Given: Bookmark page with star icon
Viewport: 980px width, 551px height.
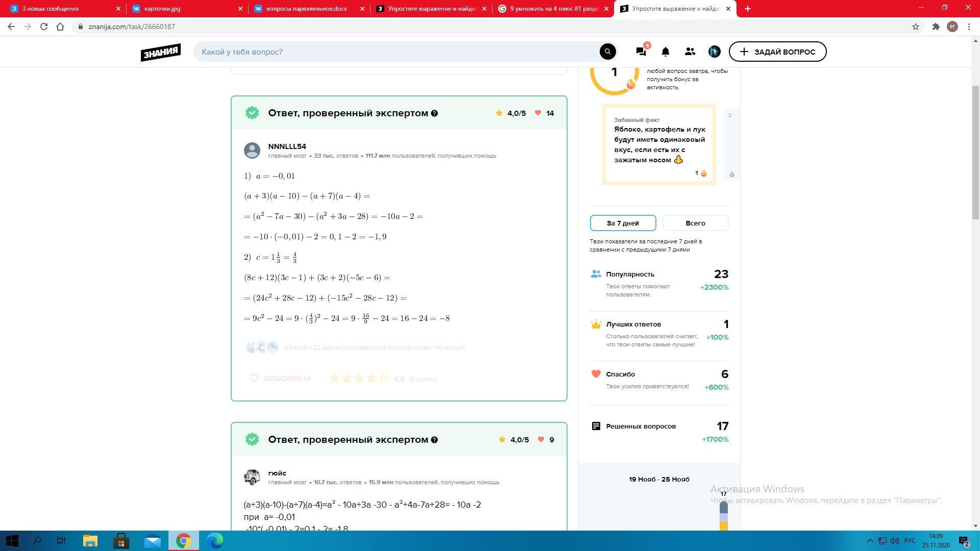Looking at the screenshot, I should click(915, 27).
